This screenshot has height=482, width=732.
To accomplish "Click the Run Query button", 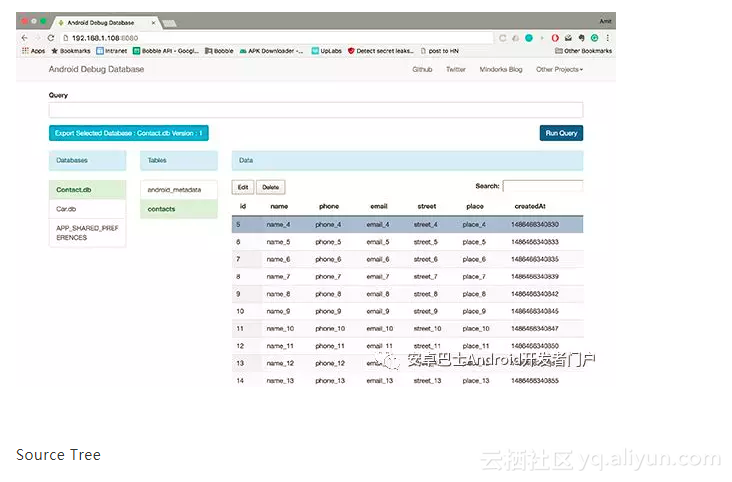I will pyautogui.click(x=561, y=133).
